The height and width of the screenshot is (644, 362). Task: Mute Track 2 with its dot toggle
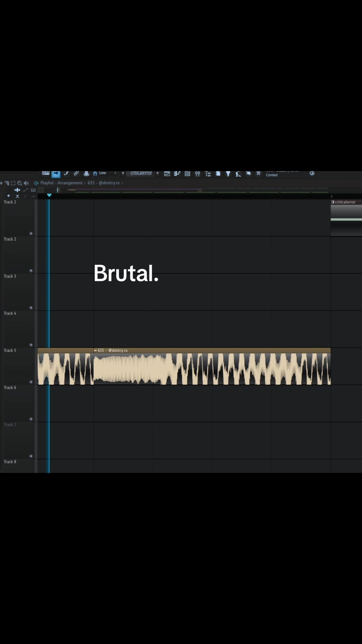click(x=31, y=271)
